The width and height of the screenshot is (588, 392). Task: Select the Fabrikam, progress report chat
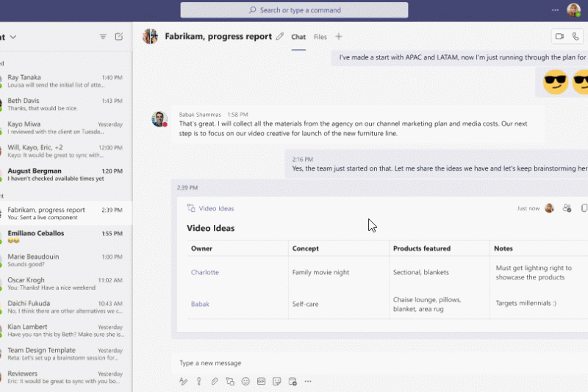[65, 213]
